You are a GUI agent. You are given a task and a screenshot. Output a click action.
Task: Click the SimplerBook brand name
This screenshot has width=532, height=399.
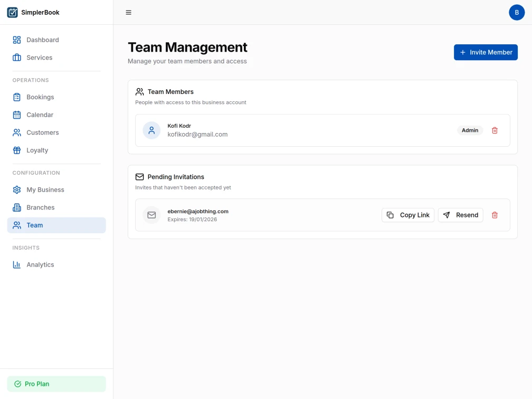click(x=40, y=13)
